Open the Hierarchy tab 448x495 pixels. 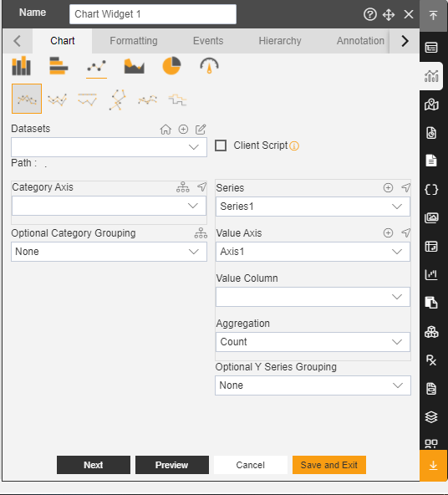point(280,41)
